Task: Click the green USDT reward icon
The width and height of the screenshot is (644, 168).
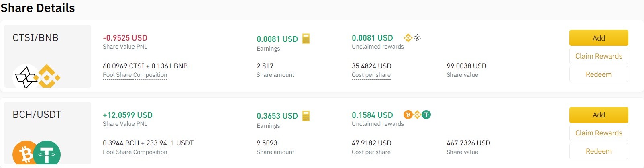Action: pyautogui.click(x=426, y=115)
